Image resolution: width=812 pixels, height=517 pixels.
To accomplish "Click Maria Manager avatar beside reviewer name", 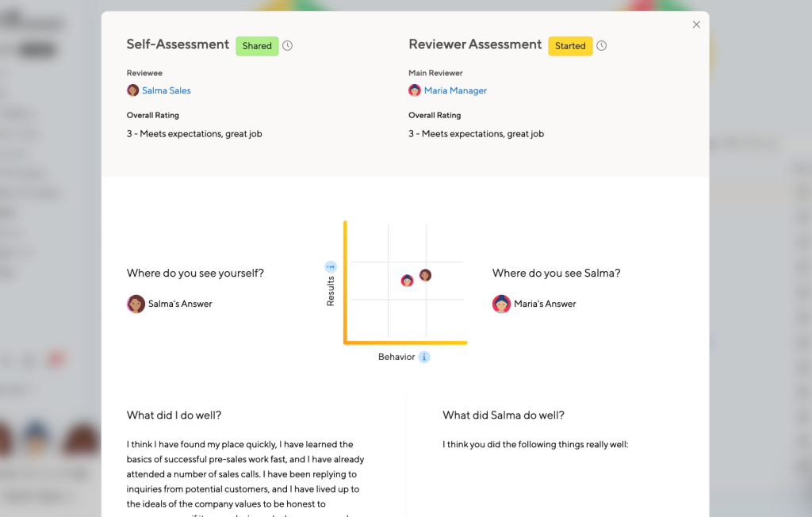I will (414, 90).
